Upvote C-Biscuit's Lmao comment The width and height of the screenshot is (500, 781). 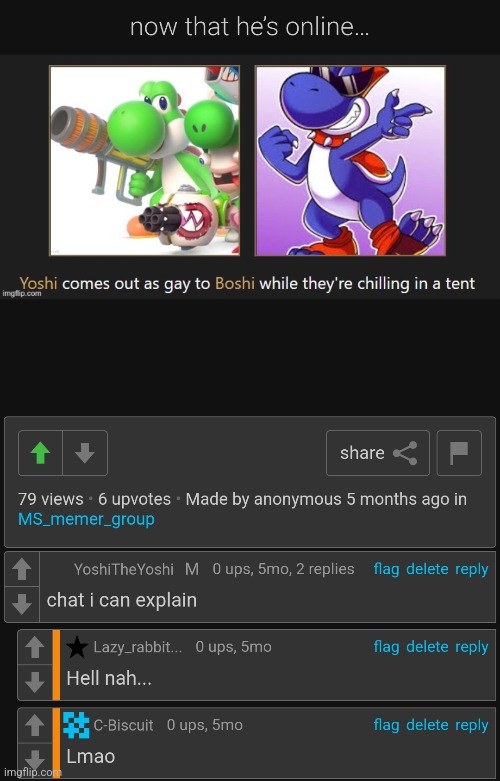click(x=35, y=725)
